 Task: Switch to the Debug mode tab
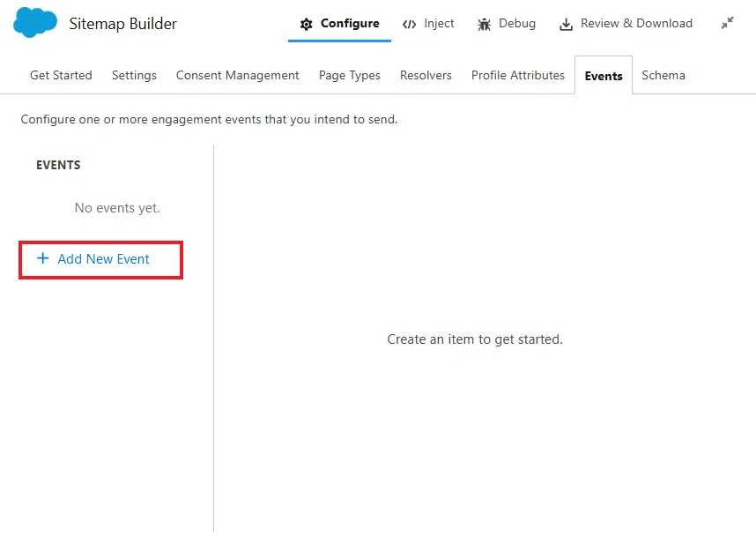(x=507, y=23)
